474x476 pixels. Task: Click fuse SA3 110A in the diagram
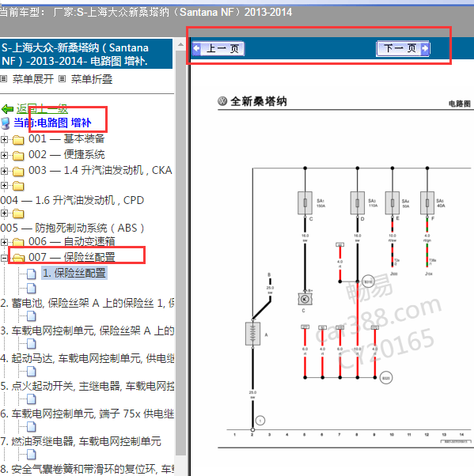pyautogui.click(x=358, y=202)
